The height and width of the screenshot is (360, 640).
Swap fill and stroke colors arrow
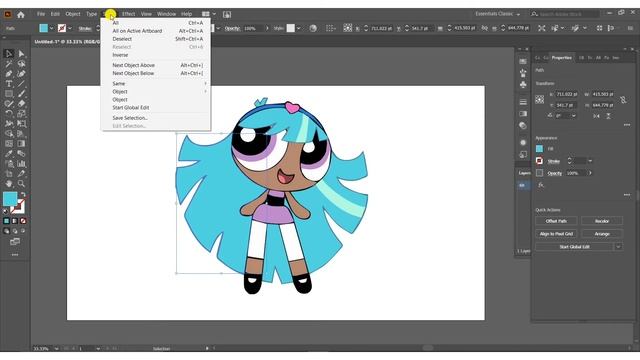pos(24,194)
